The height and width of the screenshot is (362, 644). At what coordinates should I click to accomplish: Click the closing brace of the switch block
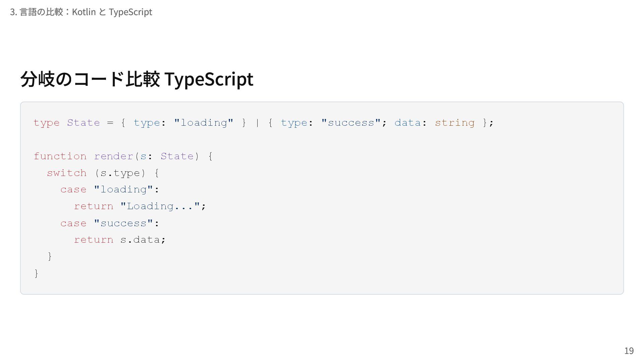pos(50,256)
